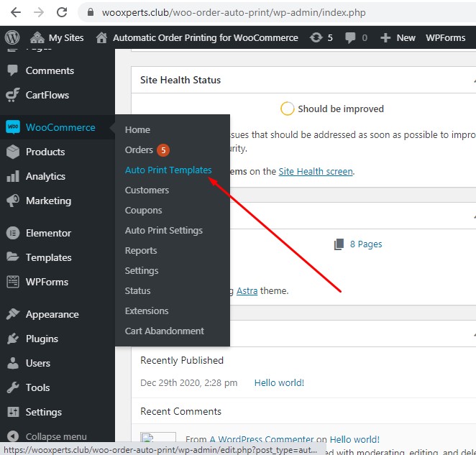
Task: Click the commenter avatar thumbnail
Action: [x=158, y=438]
